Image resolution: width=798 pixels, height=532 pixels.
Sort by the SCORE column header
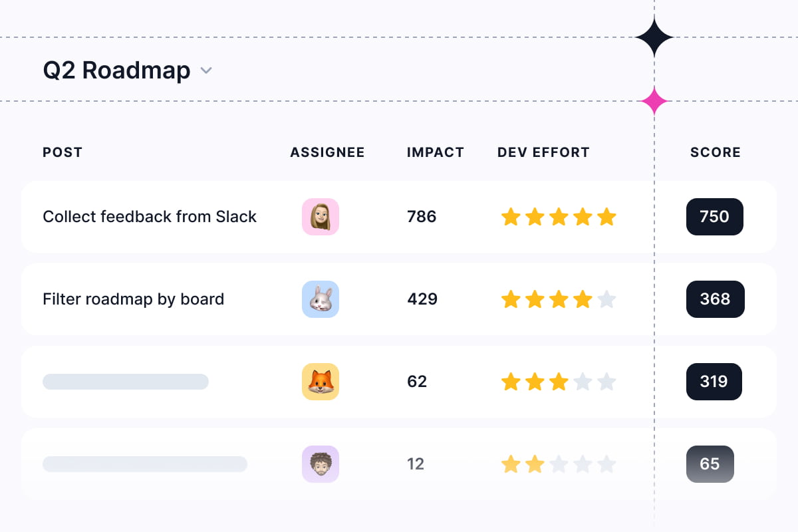click(715, 152)
